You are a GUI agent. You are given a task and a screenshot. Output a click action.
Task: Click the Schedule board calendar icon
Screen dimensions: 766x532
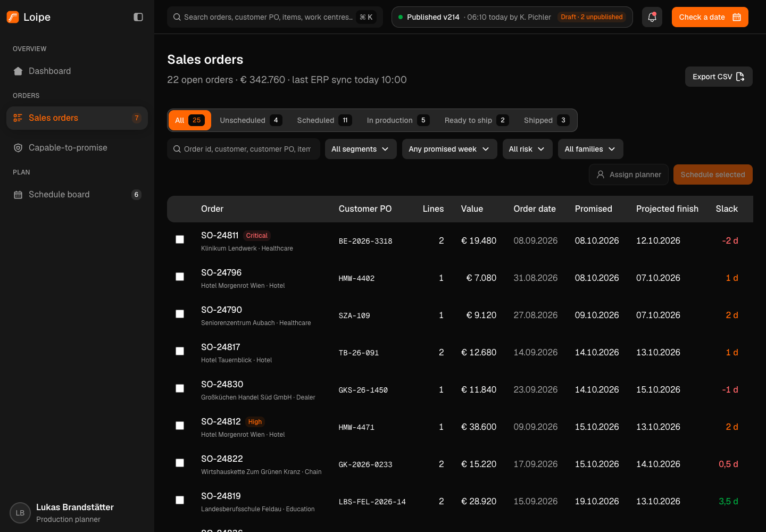point(18,195)
